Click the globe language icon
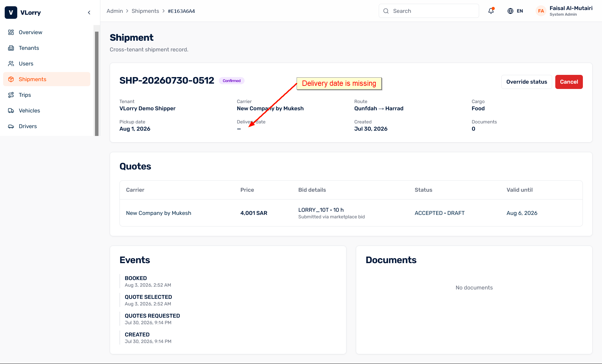This screenshot has width=602, height=364. [x=510, y=11]
